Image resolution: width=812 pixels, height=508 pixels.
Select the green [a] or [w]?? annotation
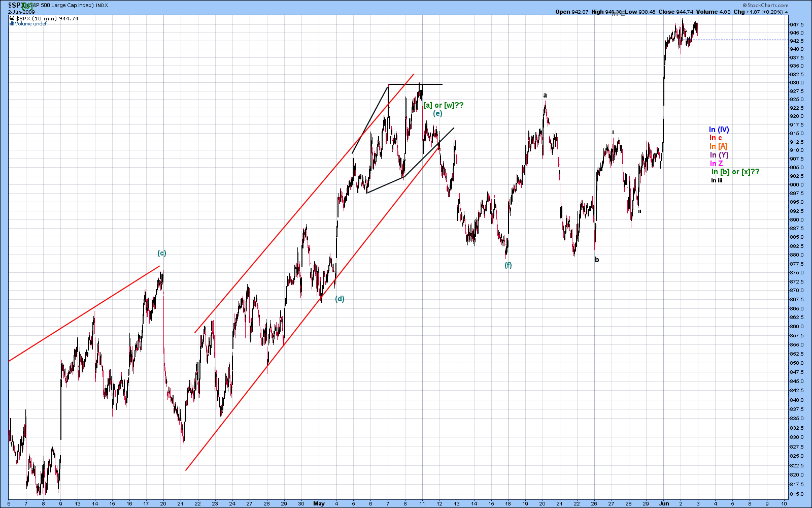coord(443,105)
